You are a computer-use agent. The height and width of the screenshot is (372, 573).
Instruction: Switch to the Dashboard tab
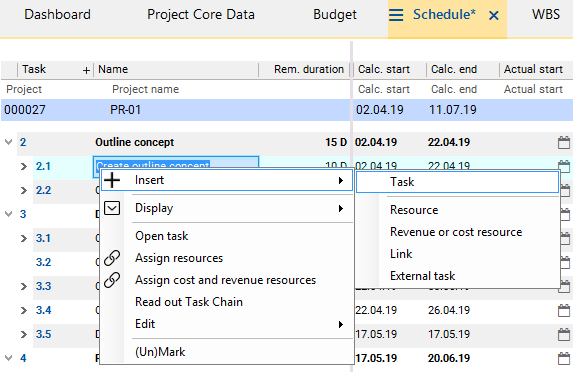57,15
